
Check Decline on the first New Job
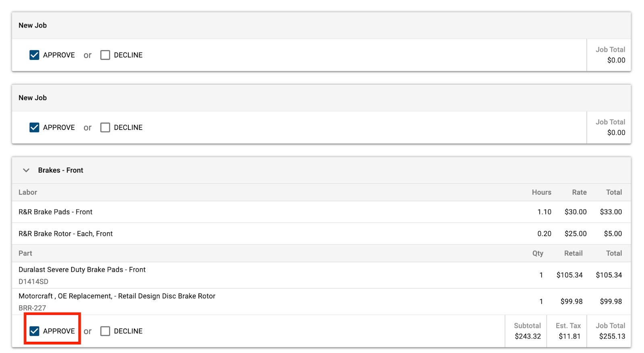[x=105, y=55]
